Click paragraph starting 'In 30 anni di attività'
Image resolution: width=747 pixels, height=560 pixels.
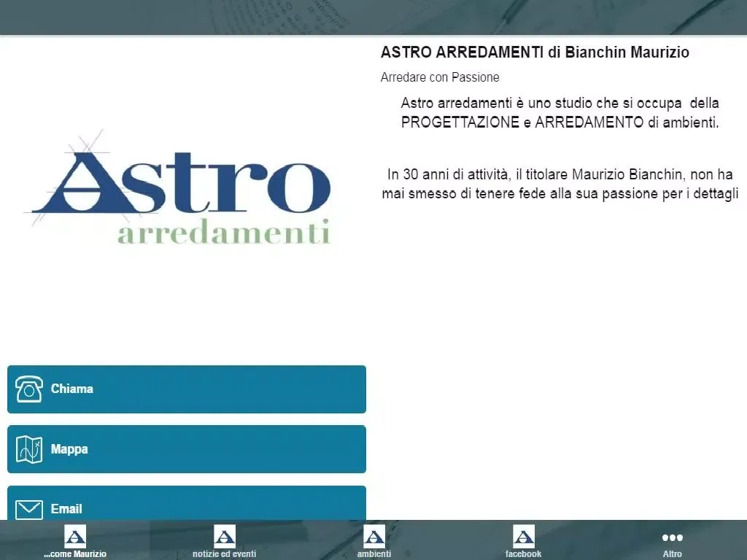point(560,184)
